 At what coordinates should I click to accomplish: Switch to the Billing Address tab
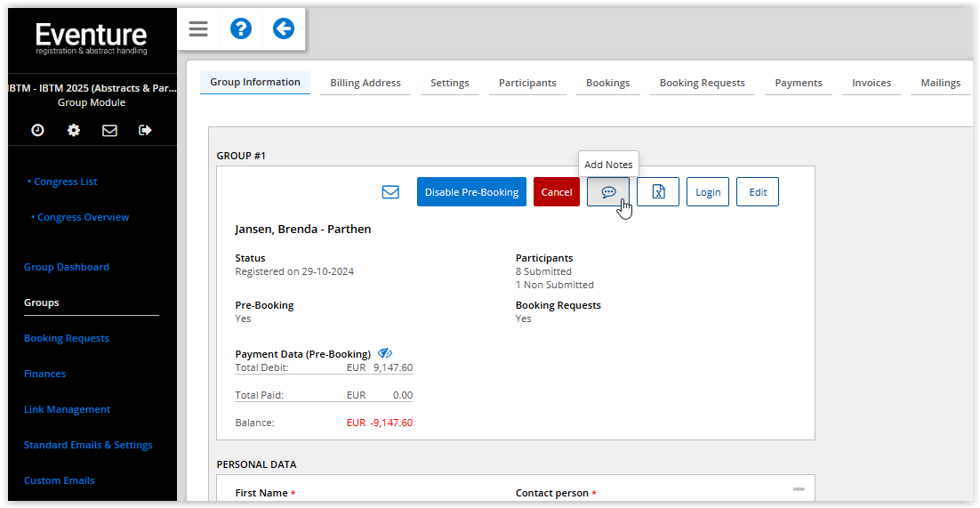(365, 83)
